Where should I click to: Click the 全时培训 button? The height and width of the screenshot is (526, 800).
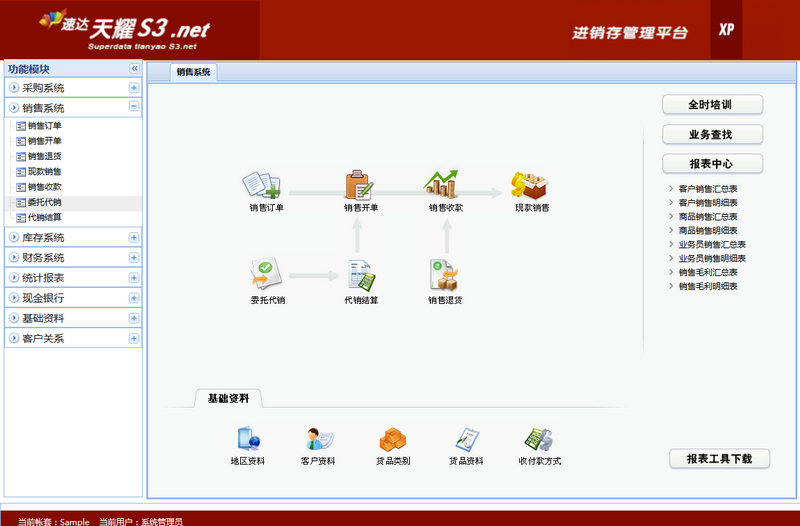pyautogui.click(x=712, y=105)
